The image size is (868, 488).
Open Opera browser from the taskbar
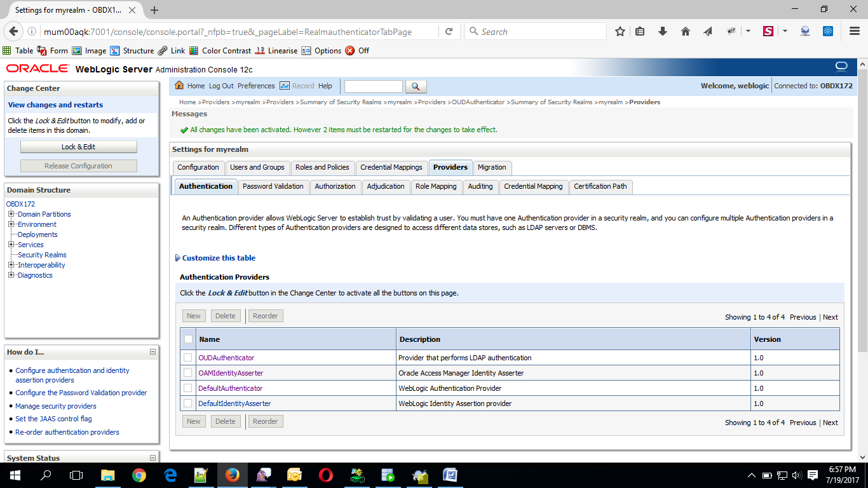click(325, 475)
